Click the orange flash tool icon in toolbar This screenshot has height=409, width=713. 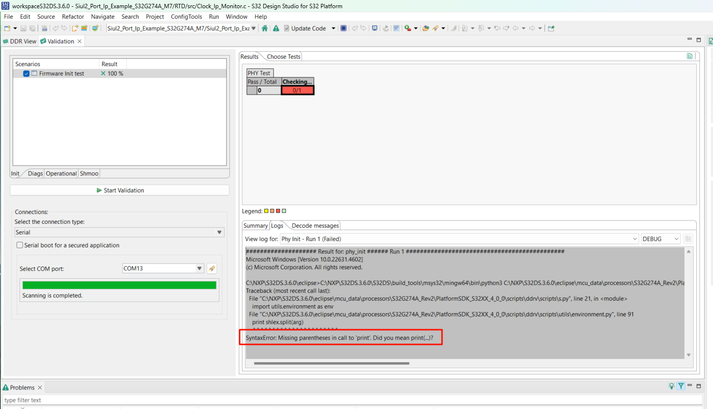point(435,28)
